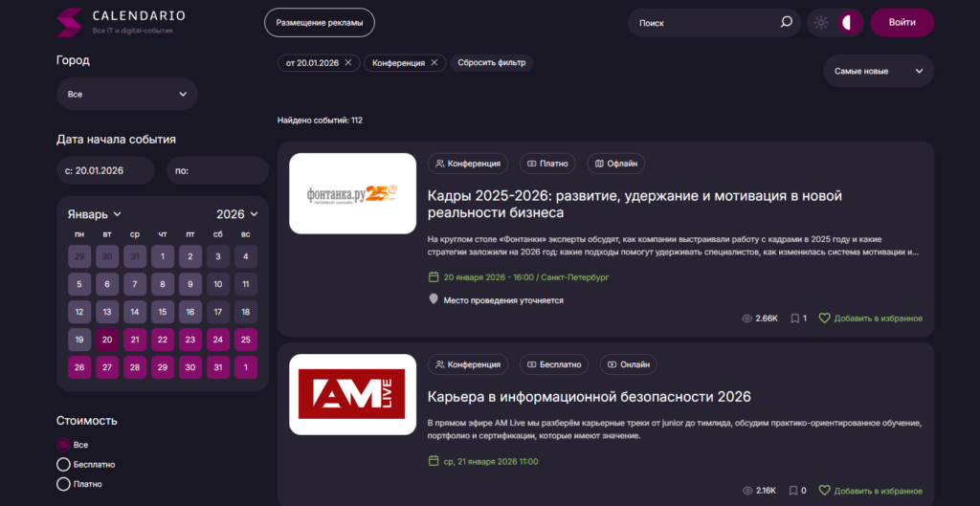This screenshot has width=980, height=506.
Task: Click into the Поиск search field
Action: 706,23
